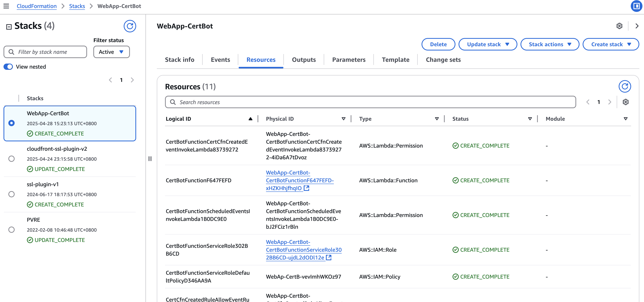Sort by Module column arrow

pyautogui.click(x=625, y=119)
